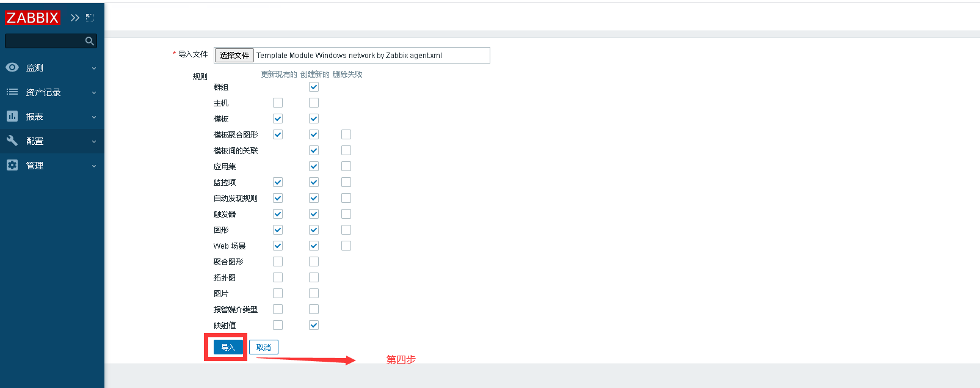Open the 监测 eye icon
This screenshot has height=388, width=980.
click(x=12, y=67)
